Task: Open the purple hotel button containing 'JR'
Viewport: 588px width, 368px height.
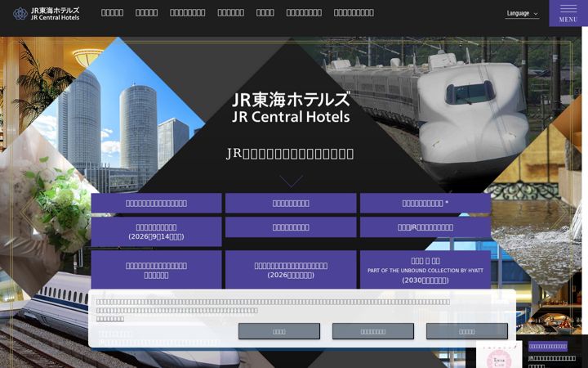Action: [425, 227]
